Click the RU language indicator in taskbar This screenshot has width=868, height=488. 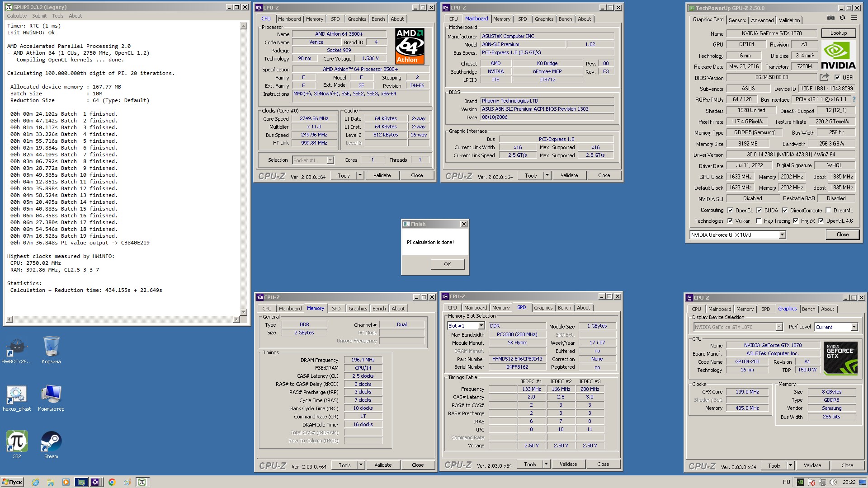pos(787,482)
